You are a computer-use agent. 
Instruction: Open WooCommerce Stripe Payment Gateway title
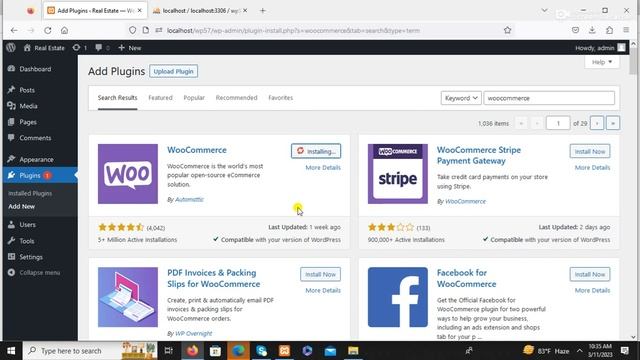(479, 155)
